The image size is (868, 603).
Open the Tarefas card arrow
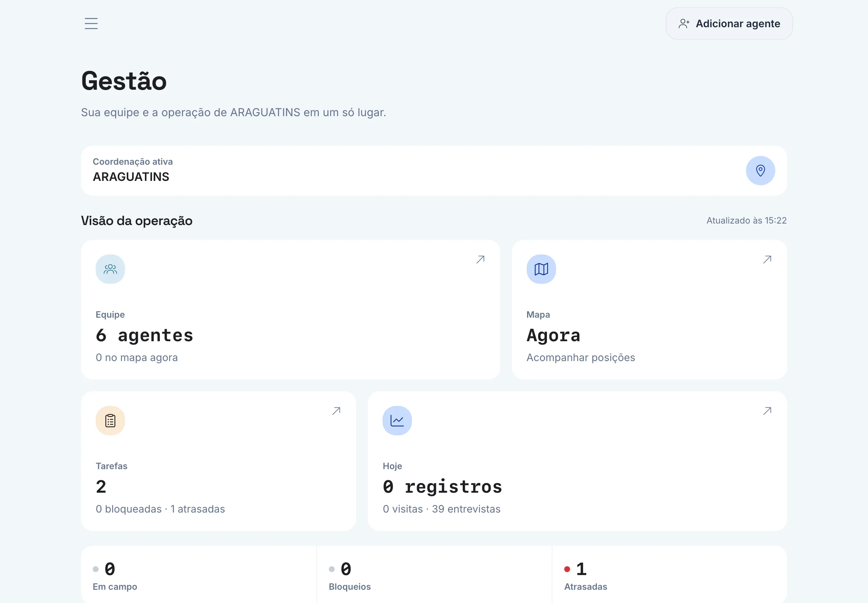pyautogui.click(x=336, y=411)
